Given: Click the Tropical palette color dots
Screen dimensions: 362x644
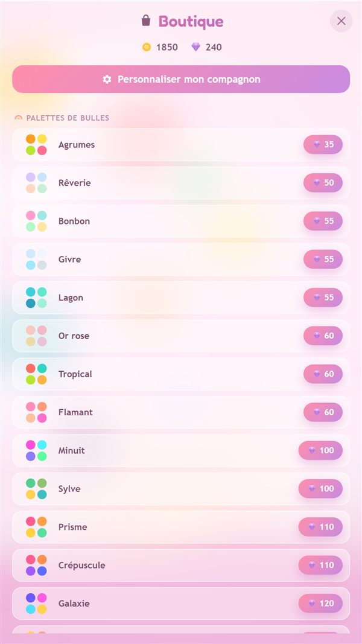Looking at the screenshot, I should [x=36, y=374].
